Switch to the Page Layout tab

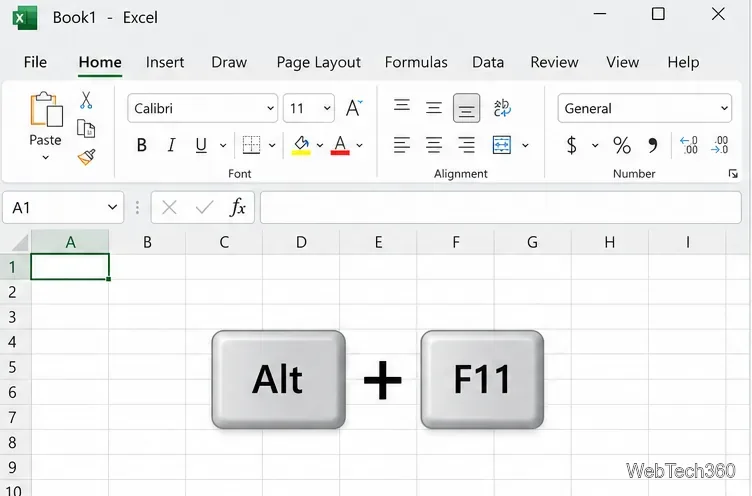pos(319,62)
